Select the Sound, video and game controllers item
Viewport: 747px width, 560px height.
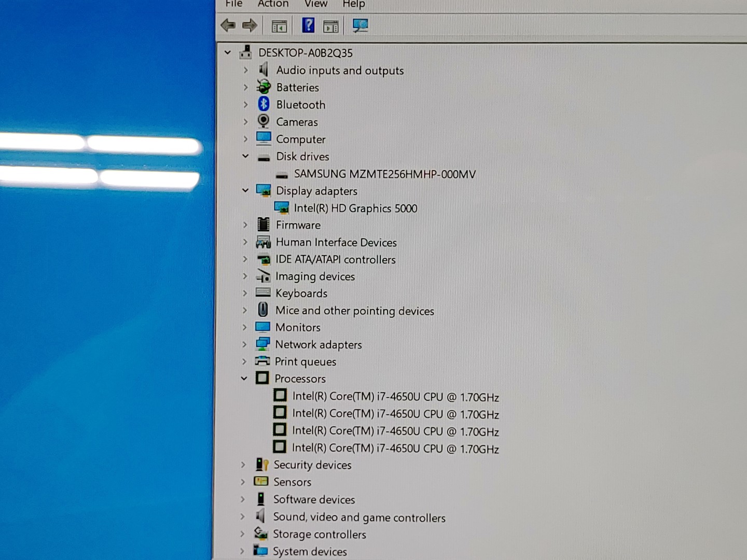point(359,517)
